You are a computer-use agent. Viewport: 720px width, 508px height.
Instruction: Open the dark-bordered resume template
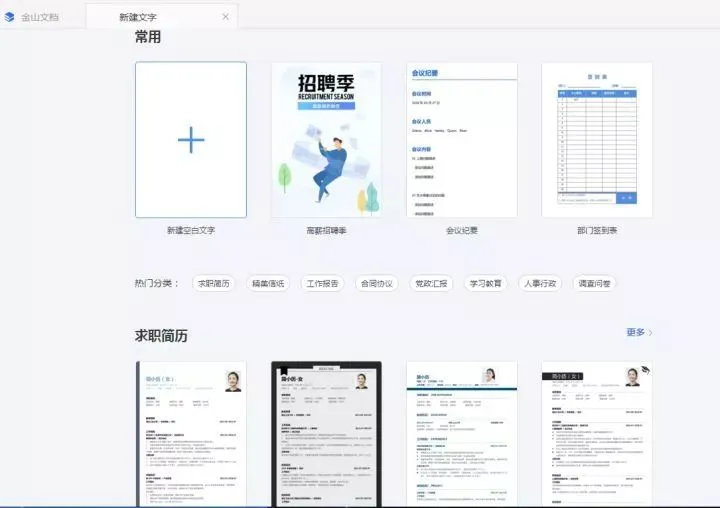coord(326,434)
